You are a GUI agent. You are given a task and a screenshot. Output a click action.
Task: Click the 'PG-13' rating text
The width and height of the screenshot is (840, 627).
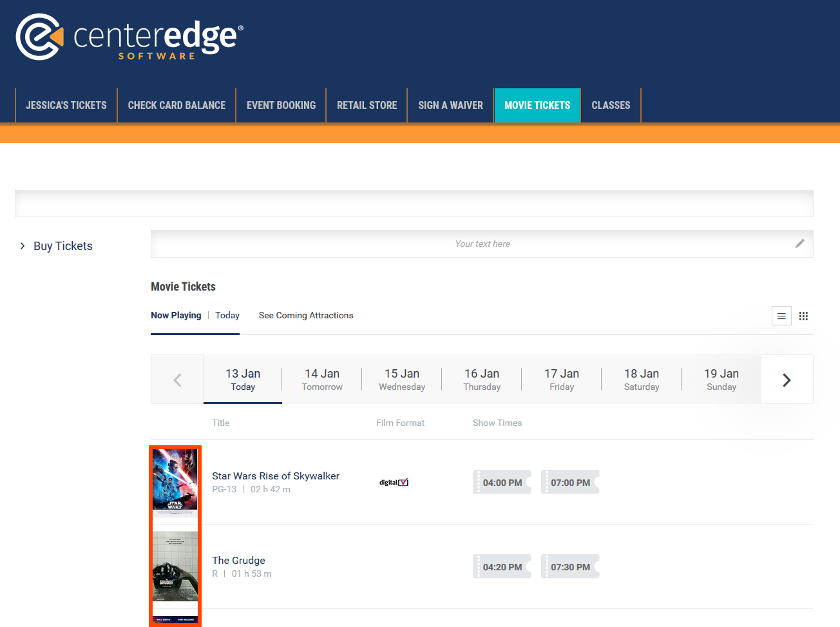tap(224, 489)
